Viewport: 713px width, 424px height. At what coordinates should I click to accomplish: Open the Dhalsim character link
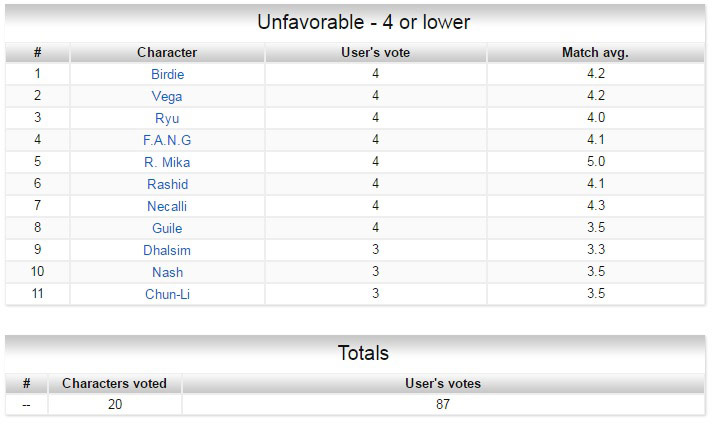tap(167, 250)
